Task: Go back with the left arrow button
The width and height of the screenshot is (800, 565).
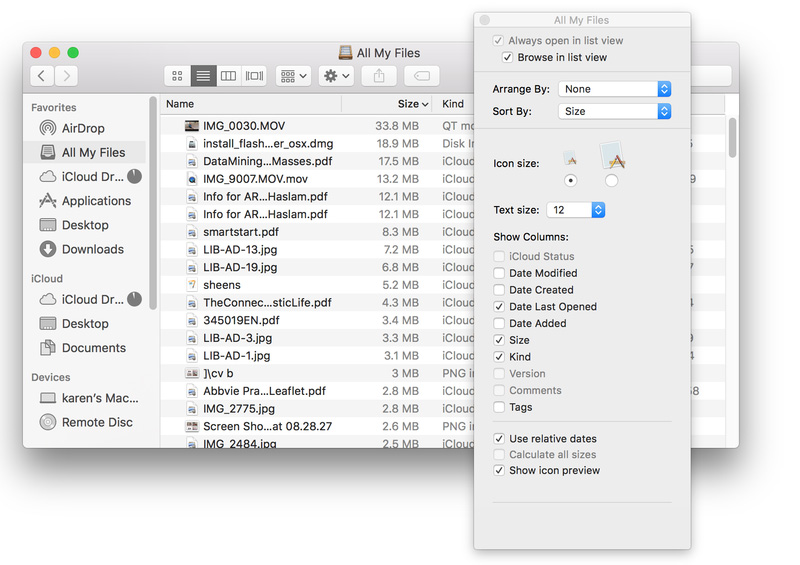Action: tap(42, 76)
